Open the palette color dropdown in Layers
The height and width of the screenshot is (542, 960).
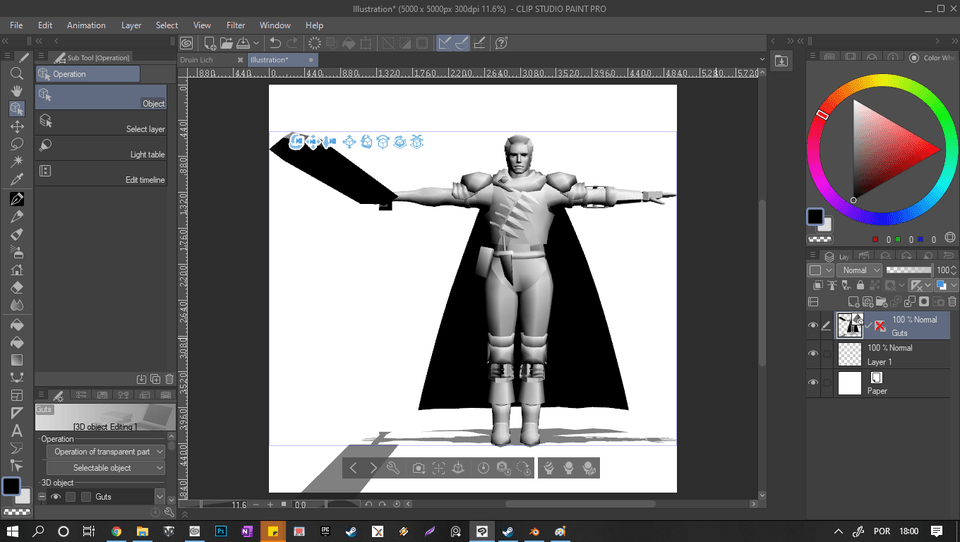(x=819, y=270)
